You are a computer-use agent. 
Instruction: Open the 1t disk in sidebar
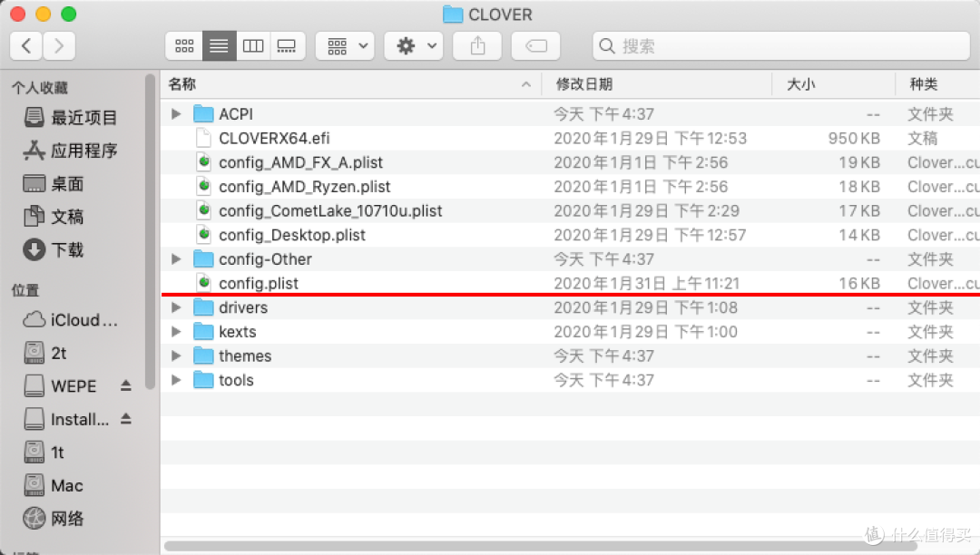[44, 452]
